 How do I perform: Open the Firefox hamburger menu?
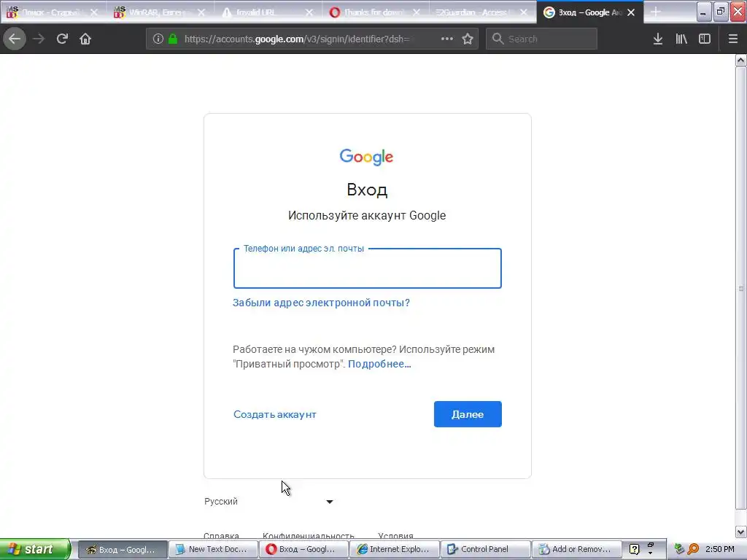click(x=733, y=39)
